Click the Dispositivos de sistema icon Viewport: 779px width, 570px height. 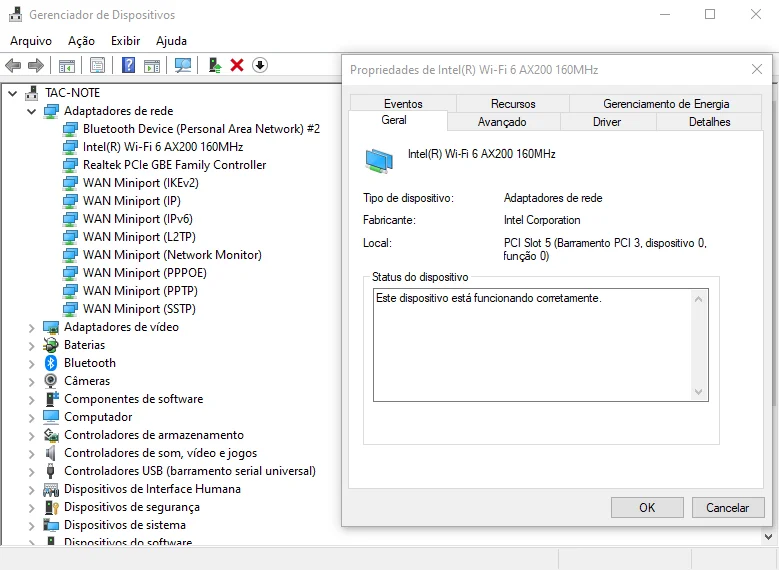coord(51,525)
